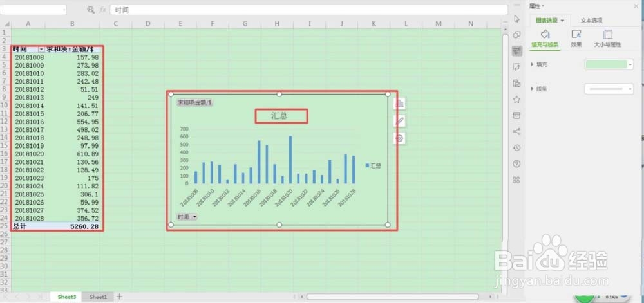The image size is (644, 303).
Task: Select the grand total 5260.28 cell
Action: click(72, 226)
